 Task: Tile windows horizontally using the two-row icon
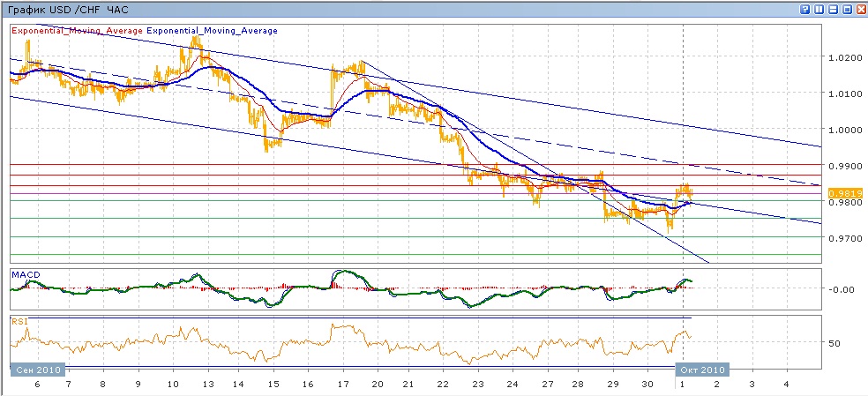(x=834, y=9)
